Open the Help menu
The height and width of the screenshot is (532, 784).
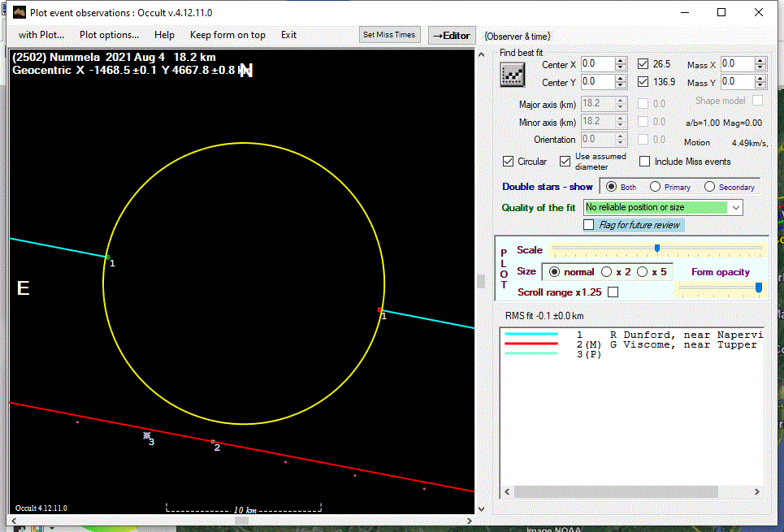tap(164, 35)
